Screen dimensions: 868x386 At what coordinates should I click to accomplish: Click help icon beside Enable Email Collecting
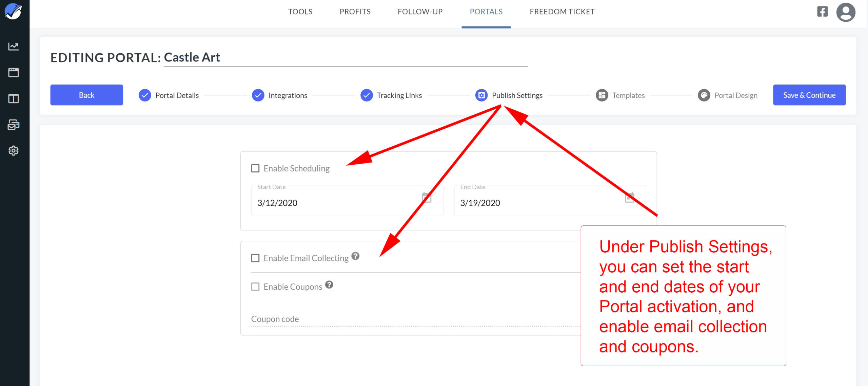[x=355, y=256]
